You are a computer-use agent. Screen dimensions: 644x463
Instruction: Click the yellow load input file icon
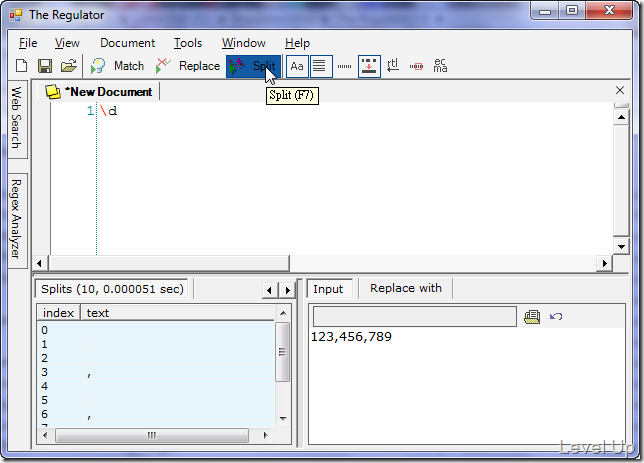[x=532, y=316]
